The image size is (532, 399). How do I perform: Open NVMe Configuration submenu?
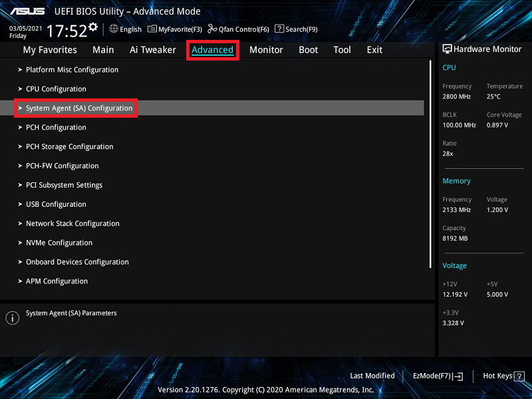tap(59, 243)
